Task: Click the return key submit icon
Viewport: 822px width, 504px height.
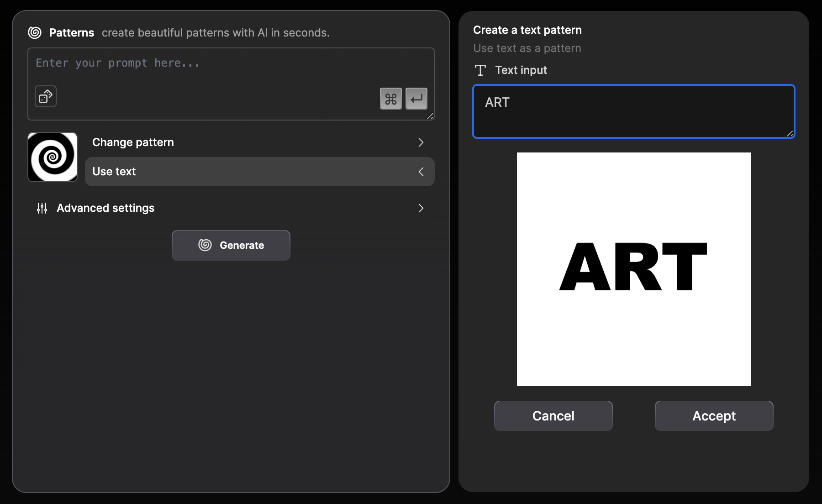Action: tap(416, 99)
